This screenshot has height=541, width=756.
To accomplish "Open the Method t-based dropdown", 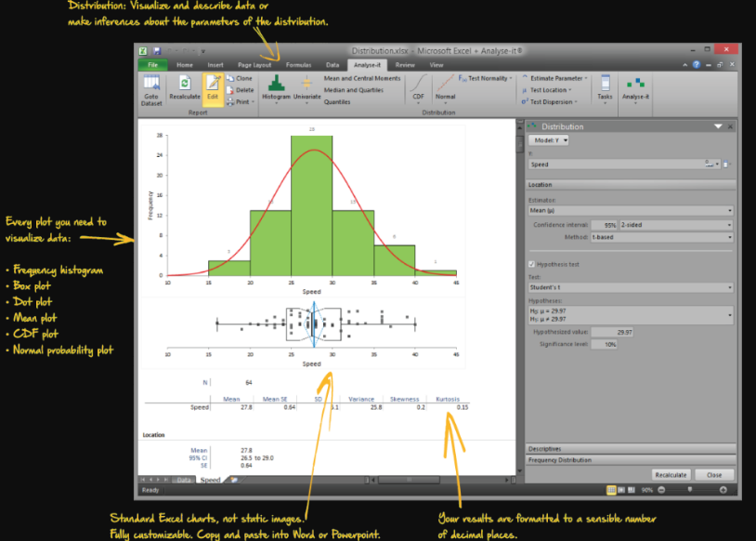I will [x=730, y=236].
